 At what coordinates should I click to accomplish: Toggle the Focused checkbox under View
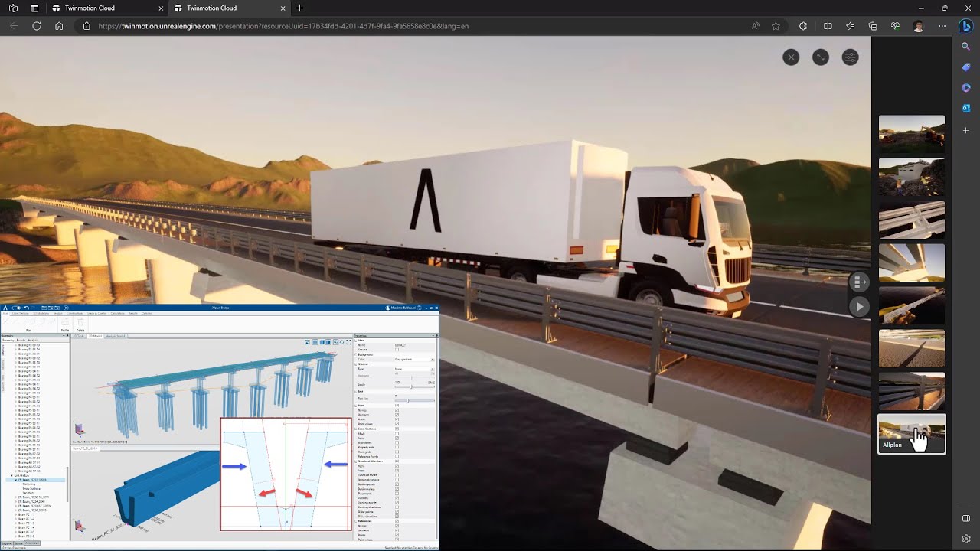397,350
